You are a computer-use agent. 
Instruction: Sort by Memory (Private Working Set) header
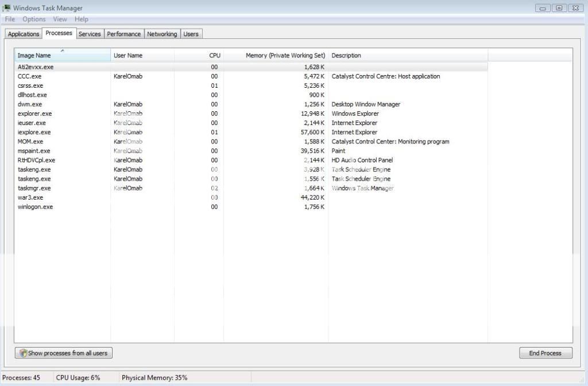(276, 55)
